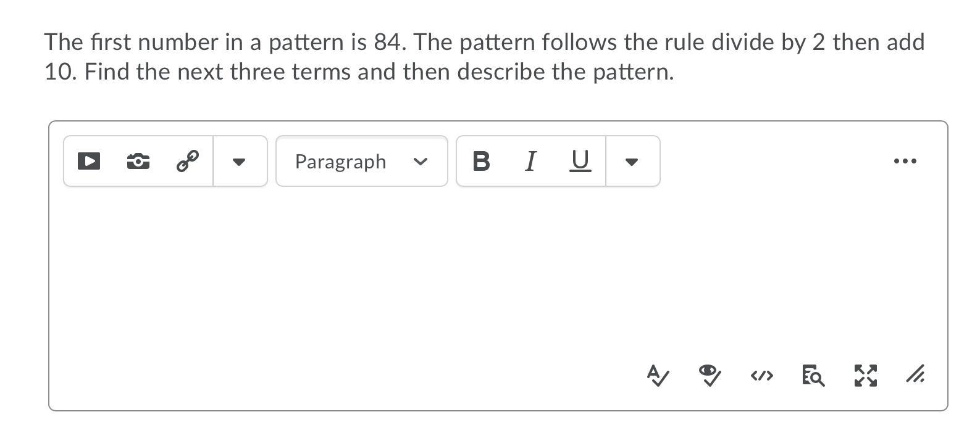Toggle Underline formatting

580,162
